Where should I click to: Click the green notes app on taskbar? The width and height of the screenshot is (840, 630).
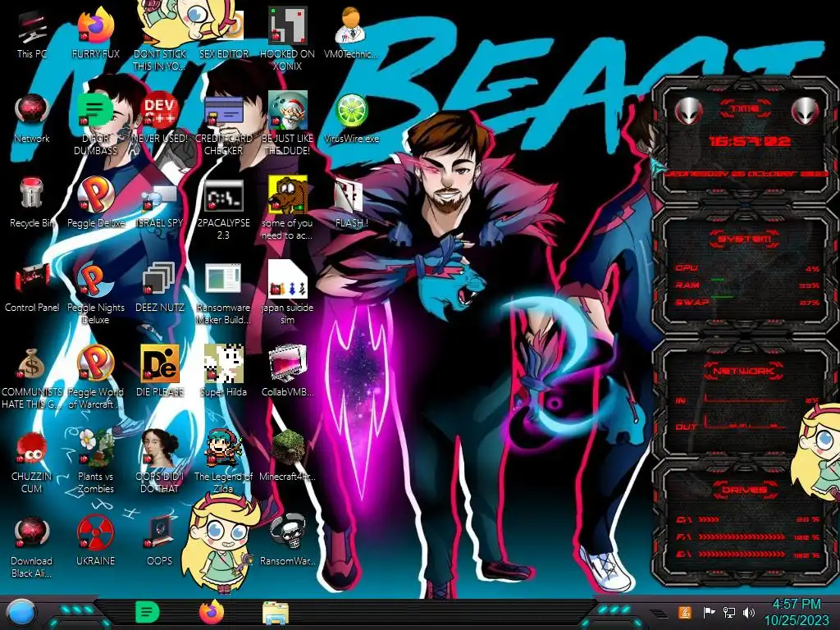point(148,613)
